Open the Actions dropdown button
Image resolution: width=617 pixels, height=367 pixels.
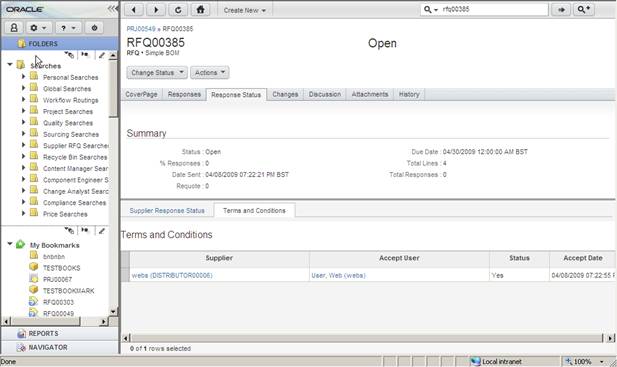pyautogui.click(x=210, y=73)
